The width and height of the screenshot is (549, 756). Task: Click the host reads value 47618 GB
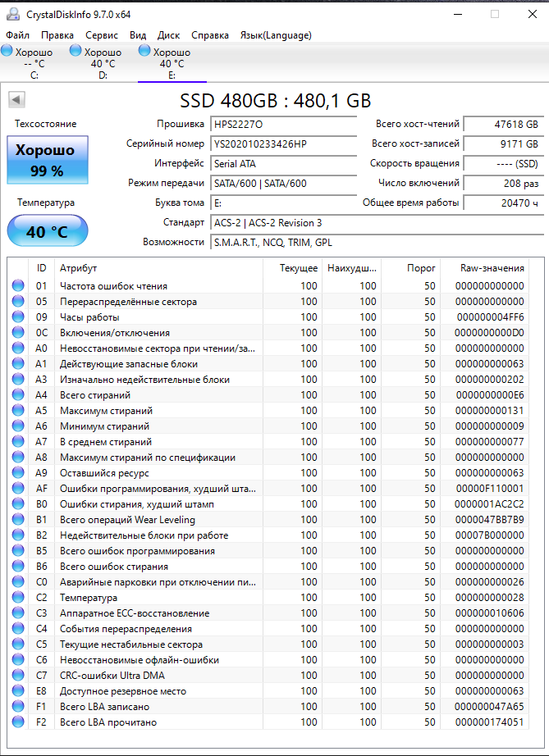pos(504,125)
